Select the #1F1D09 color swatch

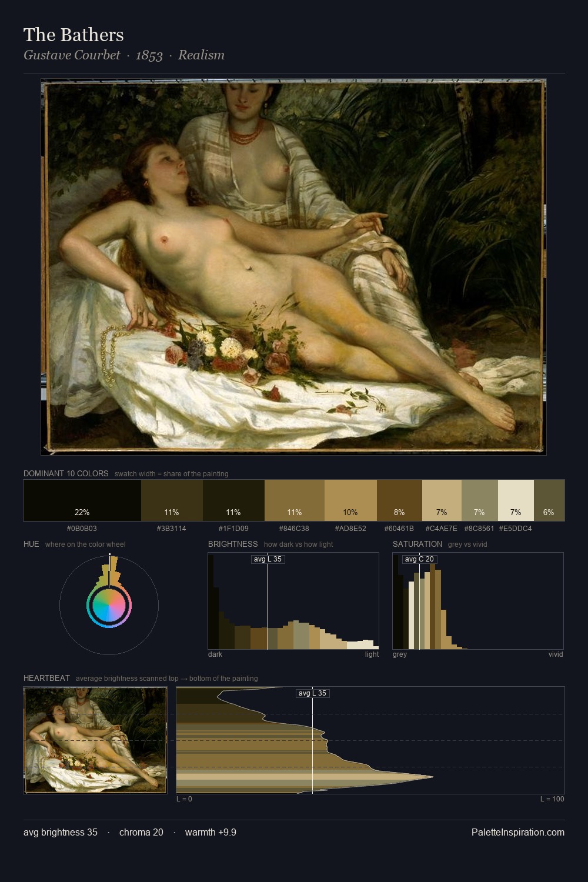(x=233, y=500)
